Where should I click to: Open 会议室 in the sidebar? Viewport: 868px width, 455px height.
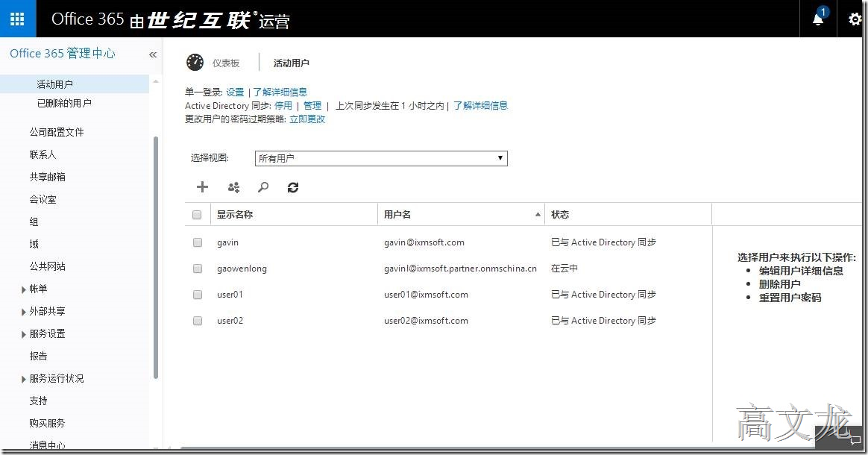coord(43,199)
